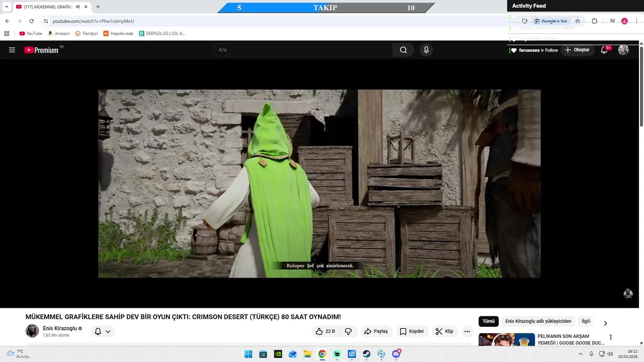This screenshot has width=644, height=362.
Task: Like the video with 22 B likes
Action: [x=325, y=331]
